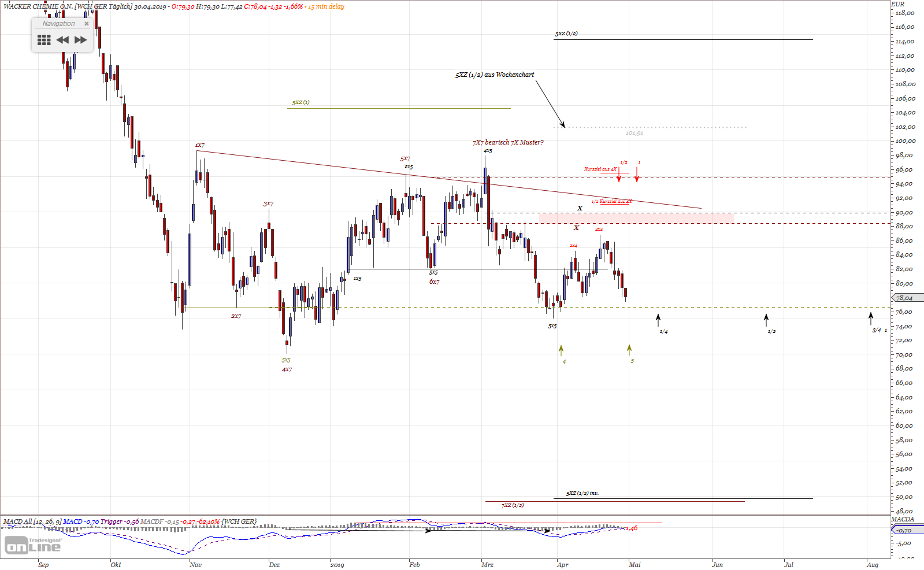
Task: Click the 1/4 time target label
Action: tap(663, 332)
